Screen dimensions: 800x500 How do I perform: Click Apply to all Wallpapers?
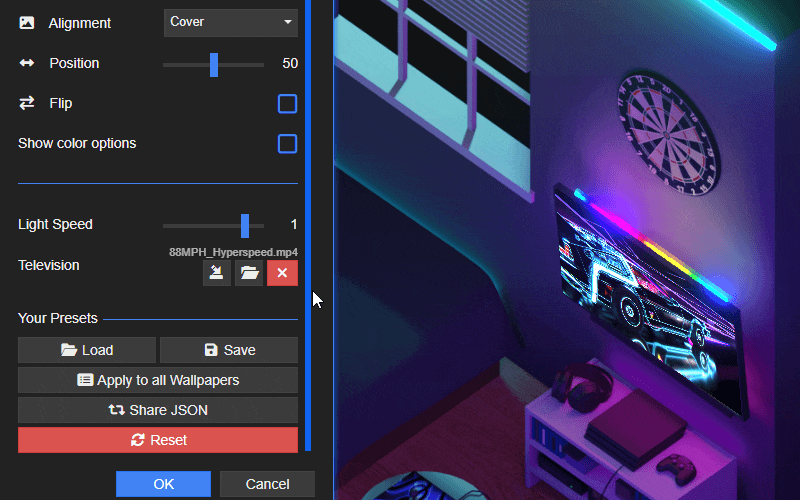pyautogui.click(x=158, y=380)
